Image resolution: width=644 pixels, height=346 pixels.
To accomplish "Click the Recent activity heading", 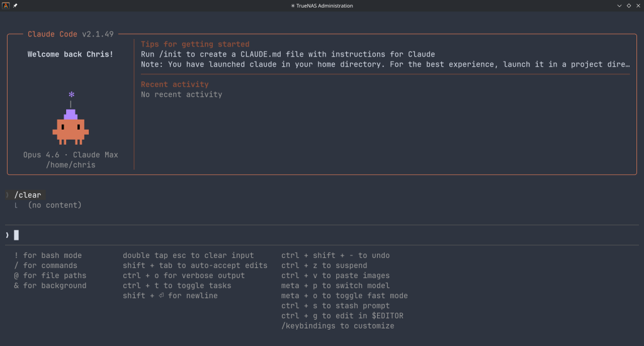I will pos(174,84).
